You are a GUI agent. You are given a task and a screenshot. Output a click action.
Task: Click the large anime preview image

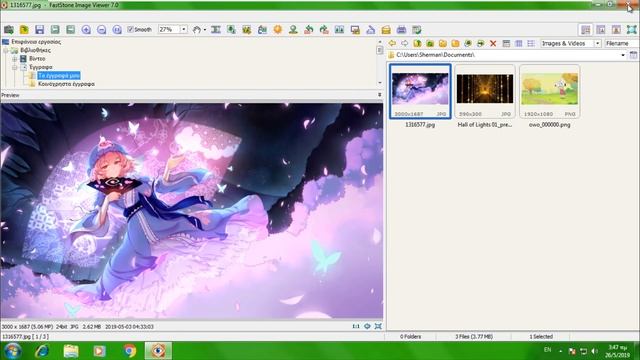point(192,211)
